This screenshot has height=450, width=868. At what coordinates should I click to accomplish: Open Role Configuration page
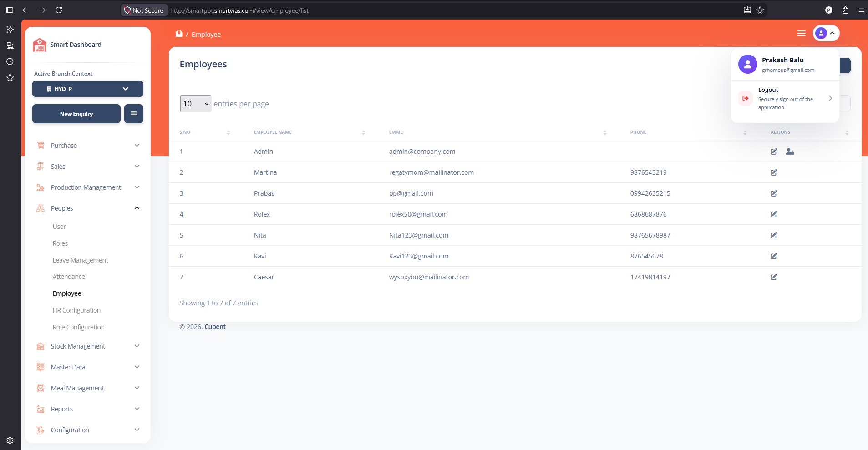78,327
